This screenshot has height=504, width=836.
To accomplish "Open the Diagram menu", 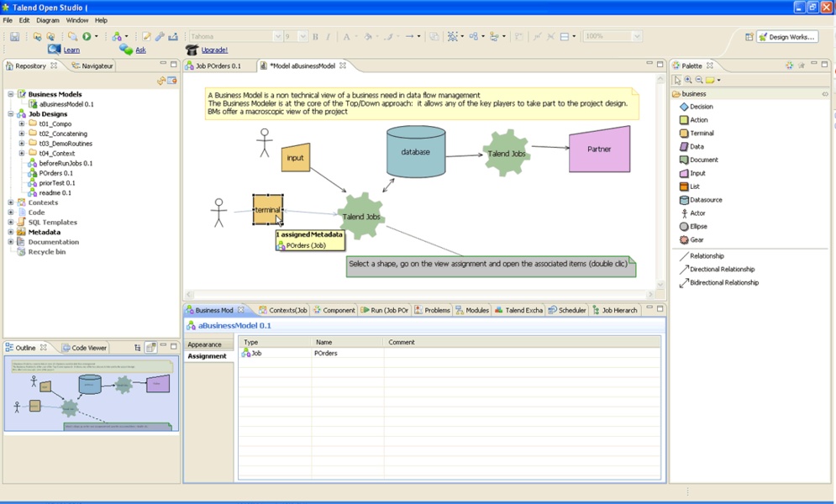I will click(48, 20).
